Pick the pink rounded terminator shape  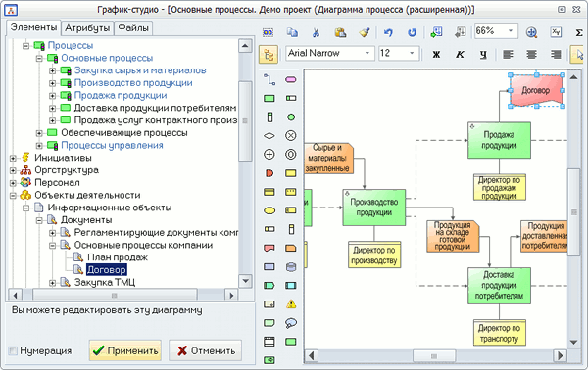pyautogui.click(x=291, y=79)
